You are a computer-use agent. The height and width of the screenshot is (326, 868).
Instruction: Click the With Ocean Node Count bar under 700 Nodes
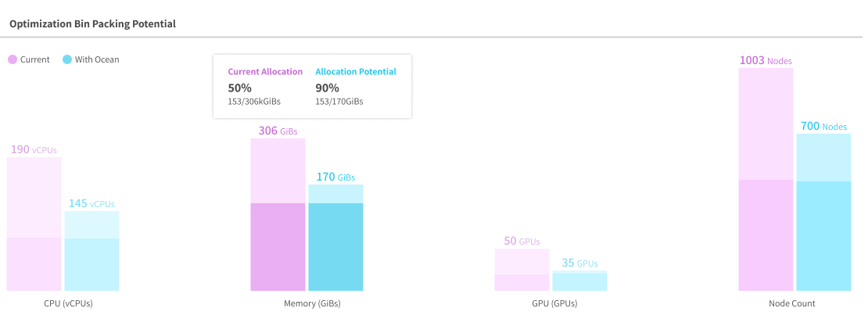coord(823,213)
